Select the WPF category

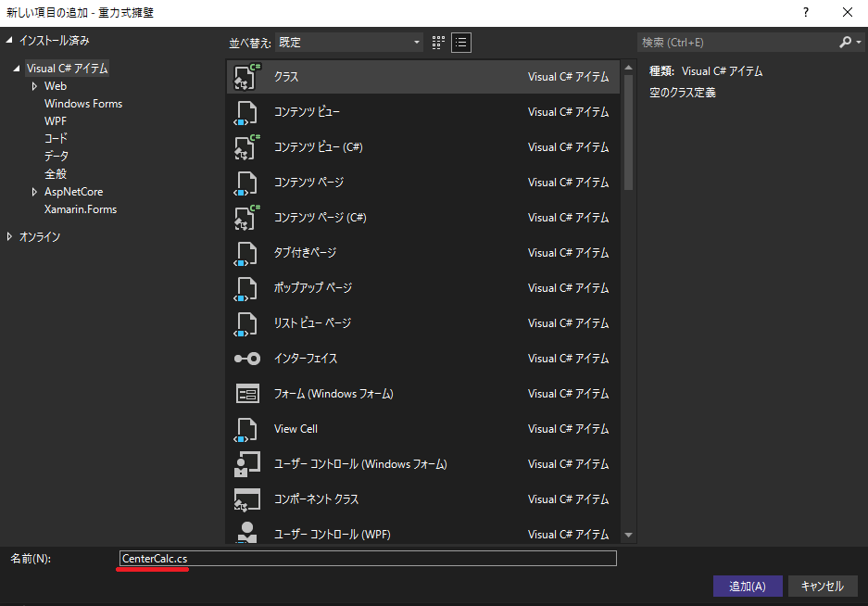click(x=56, y=121)
